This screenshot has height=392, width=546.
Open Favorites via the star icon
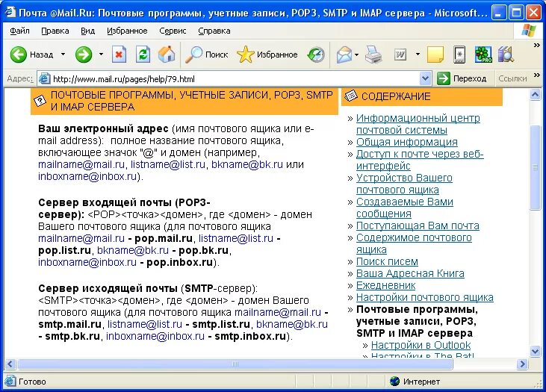(x=245, y=55)
